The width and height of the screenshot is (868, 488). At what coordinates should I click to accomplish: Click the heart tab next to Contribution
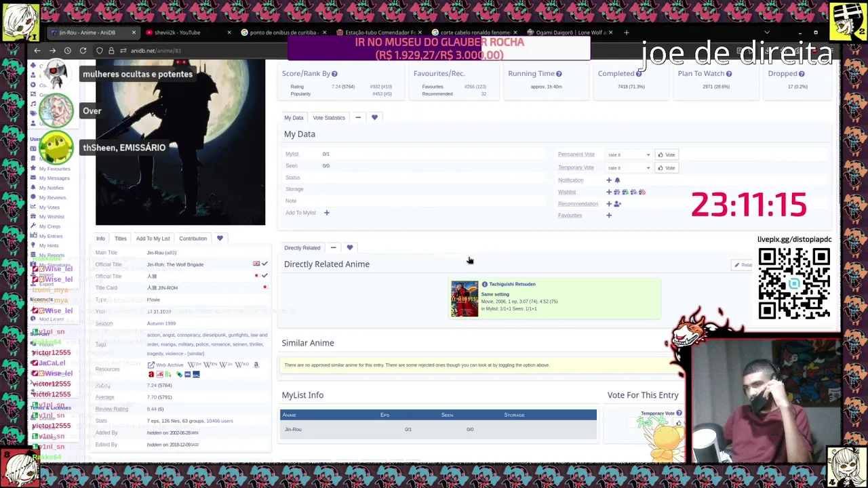pos(220,239)
